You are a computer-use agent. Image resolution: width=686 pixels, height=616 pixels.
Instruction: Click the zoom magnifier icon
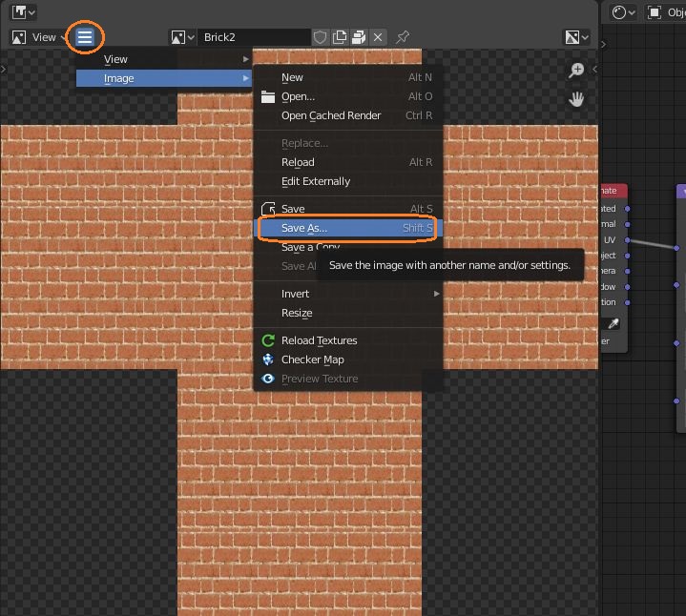pyautogui.click(x=576, y=71)
